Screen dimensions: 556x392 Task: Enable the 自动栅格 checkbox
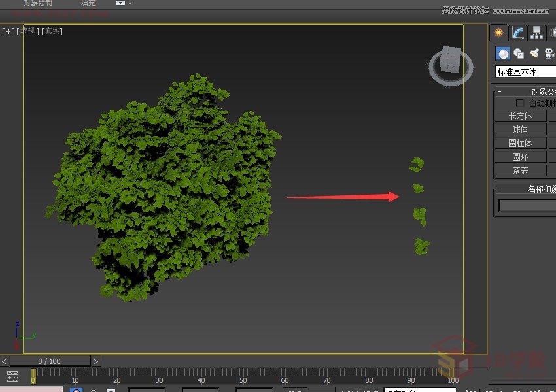(x=520, y=103)
